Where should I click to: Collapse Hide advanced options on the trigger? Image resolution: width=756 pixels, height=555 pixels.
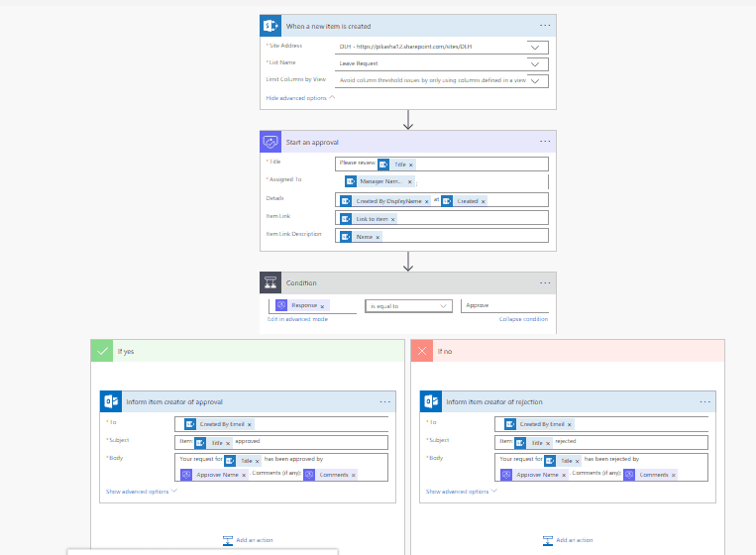[300, 98]
